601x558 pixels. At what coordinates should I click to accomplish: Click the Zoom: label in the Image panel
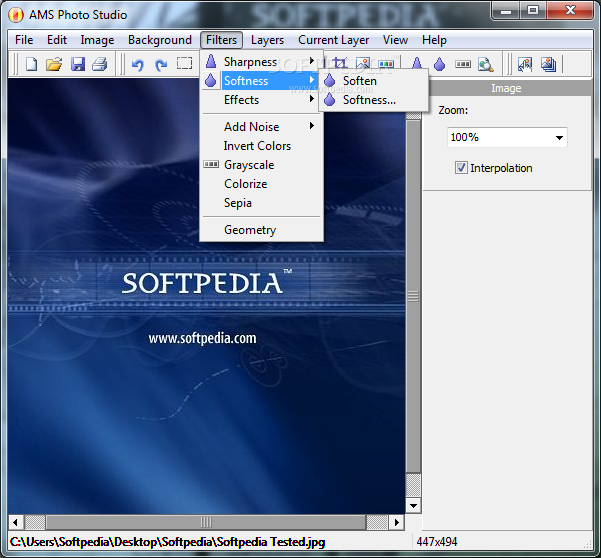pyautogui.click(x=453, y=110)
